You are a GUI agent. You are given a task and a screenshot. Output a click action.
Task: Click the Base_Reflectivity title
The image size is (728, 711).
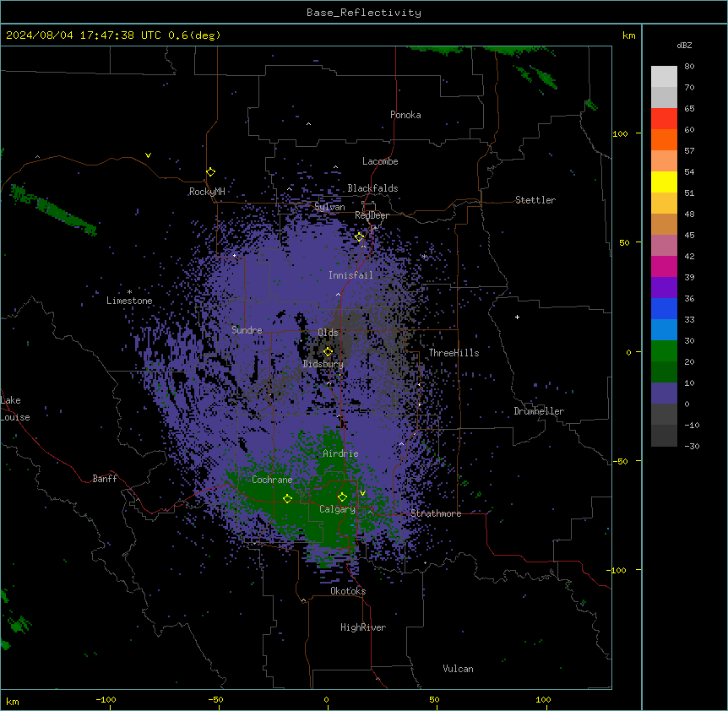coord(364,13)
